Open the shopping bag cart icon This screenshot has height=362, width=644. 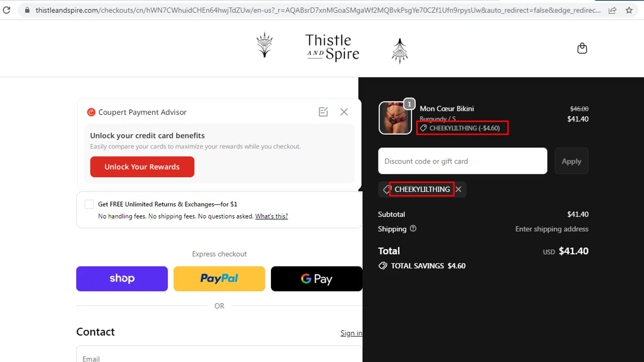pos(582,48)
